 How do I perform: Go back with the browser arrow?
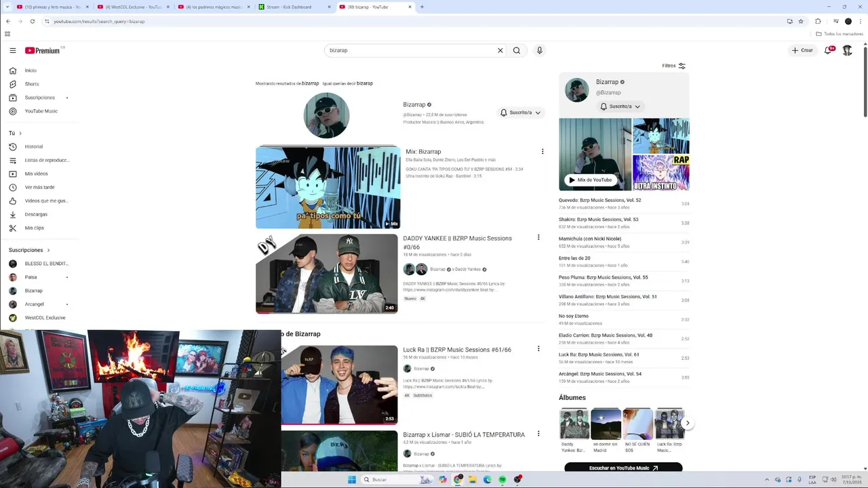8,21
